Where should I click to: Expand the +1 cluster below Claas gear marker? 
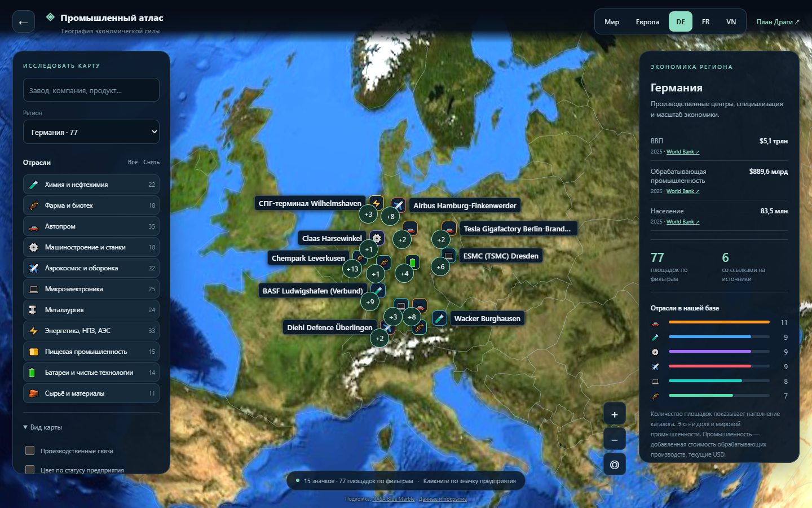[x=369, y=249]
